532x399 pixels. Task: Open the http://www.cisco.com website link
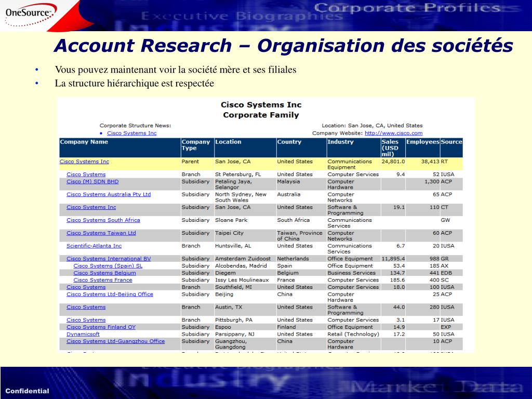[x=394, y=133]
